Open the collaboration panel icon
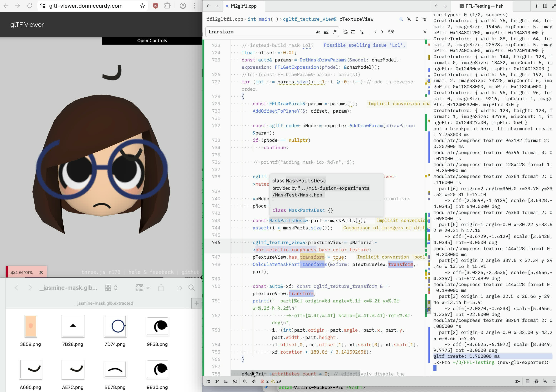Image resolution: width=556 pixels, height=392 pixels. click(x=235, y=381)
